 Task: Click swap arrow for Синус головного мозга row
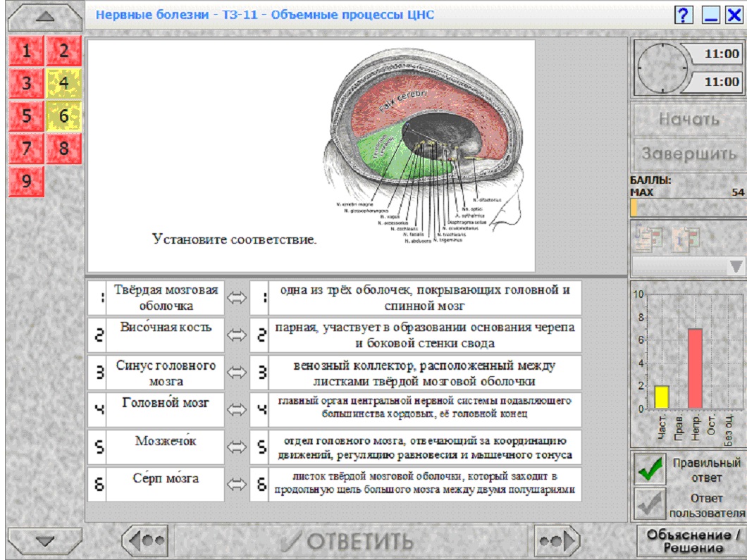237,373
